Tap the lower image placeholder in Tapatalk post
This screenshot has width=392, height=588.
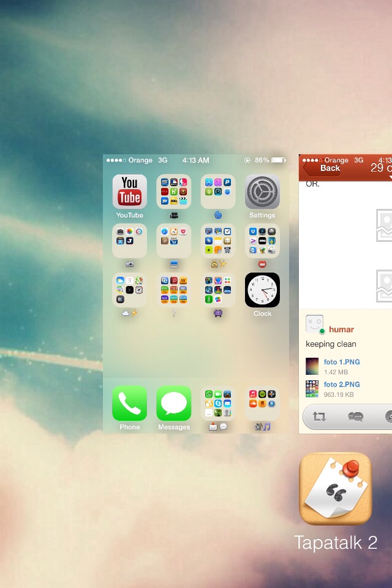click(384, 286)
